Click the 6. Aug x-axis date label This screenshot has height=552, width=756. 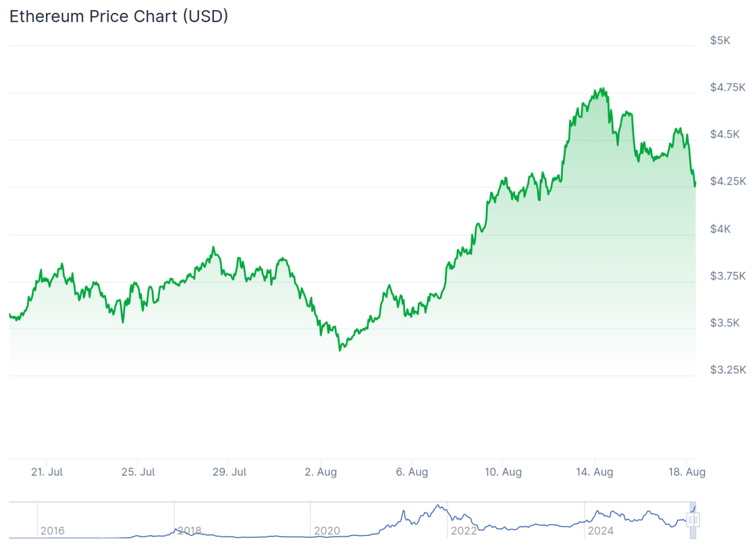pos(412,472)
